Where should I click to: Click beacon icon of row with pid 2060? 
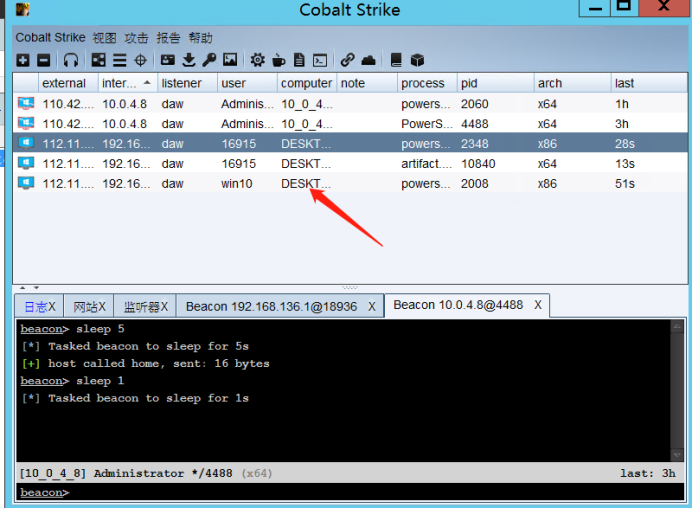(26, 104)
